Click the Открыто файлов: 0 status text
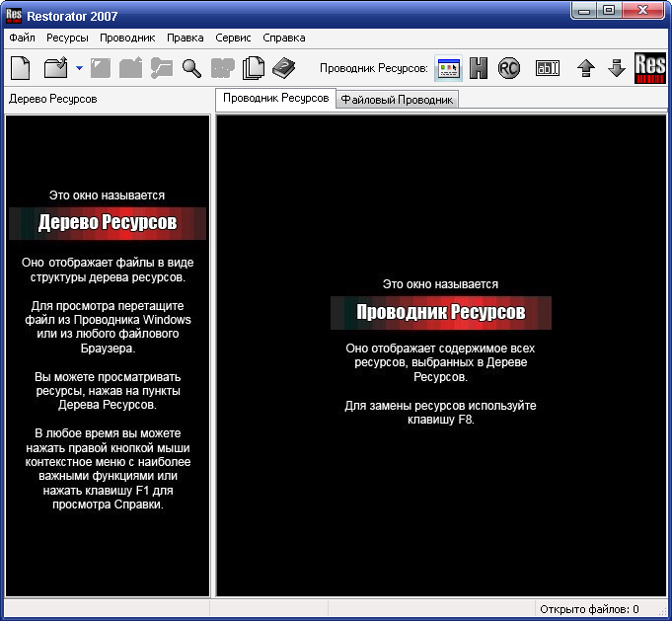Image resolution: width=672 pixels, height=621 pixels. [589, 609]
